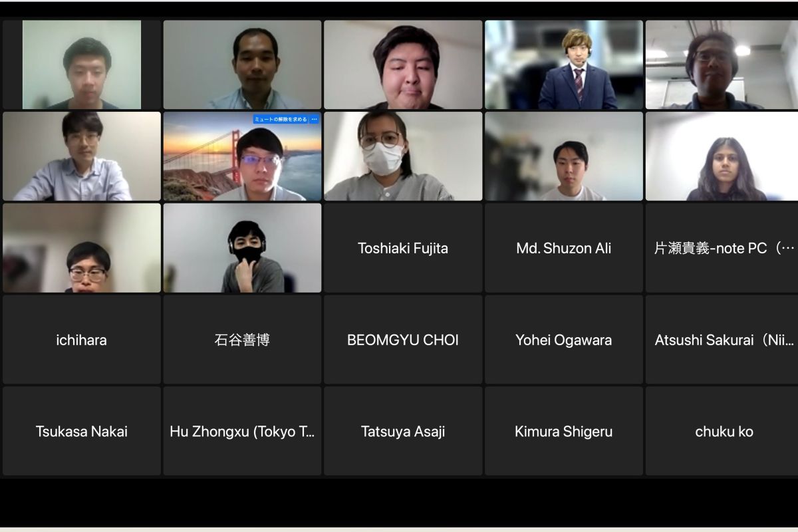Select the 石谷善博 participant tile
This screenshot has height=532, width=798.
pyautogui.click(x=242, y=340)
